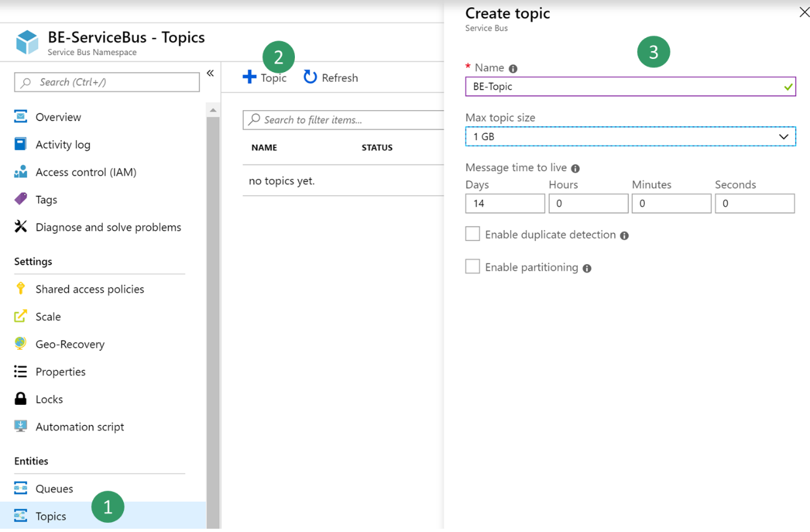Click the Overview icon in sidebar
The height and width of the screenshot is (532, 810).
tap(21, 117)
